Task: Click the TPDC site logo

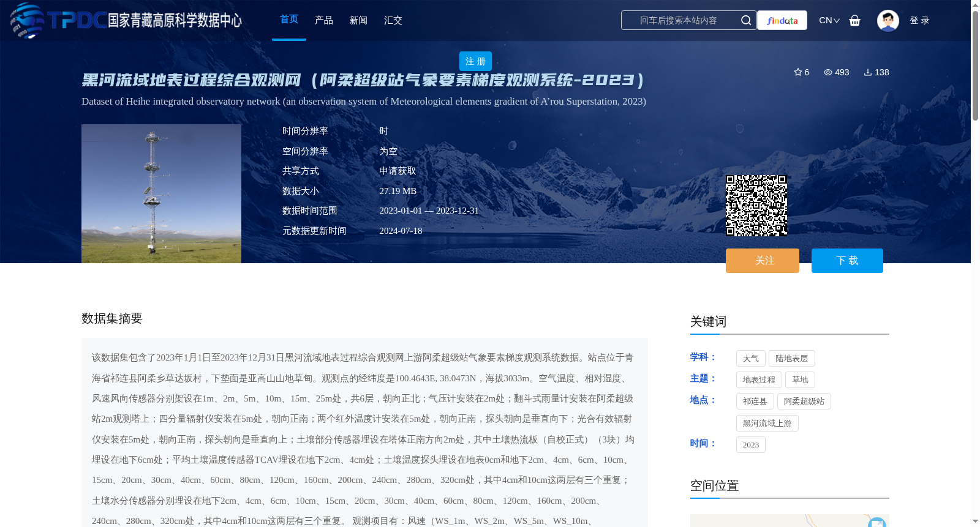Action: [126, 20]
